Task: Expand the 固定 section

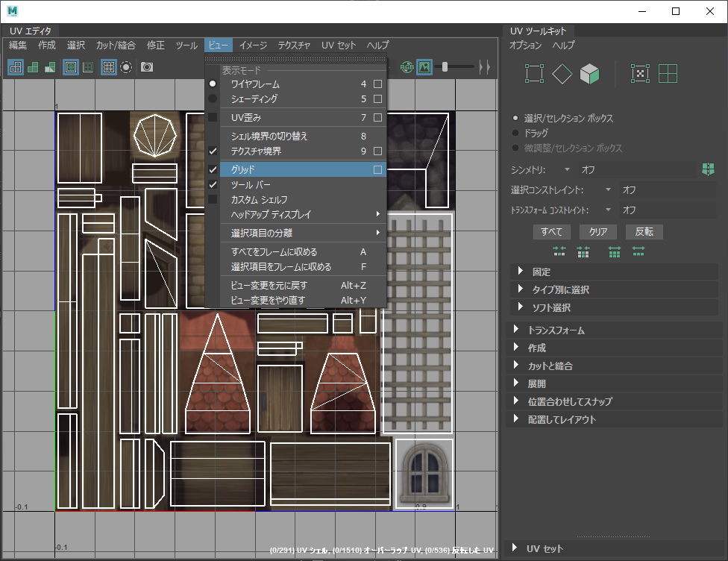Action: (521, 271)
